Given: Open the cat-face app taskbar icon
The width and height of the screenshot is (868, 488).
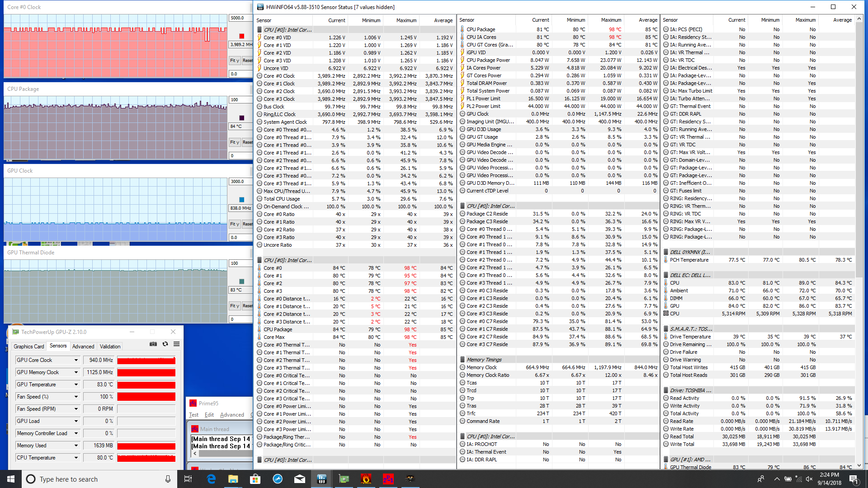Looking at the screenshot, I should pyautogui.click(x=410, y=479).
